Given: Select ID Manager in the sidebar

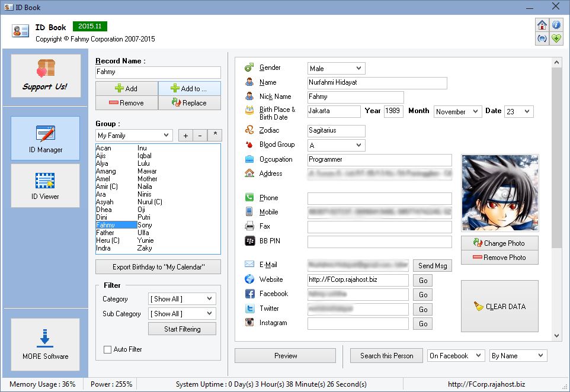Looking at the screenshot, I should pyautogui.click(x=45, y=139).
